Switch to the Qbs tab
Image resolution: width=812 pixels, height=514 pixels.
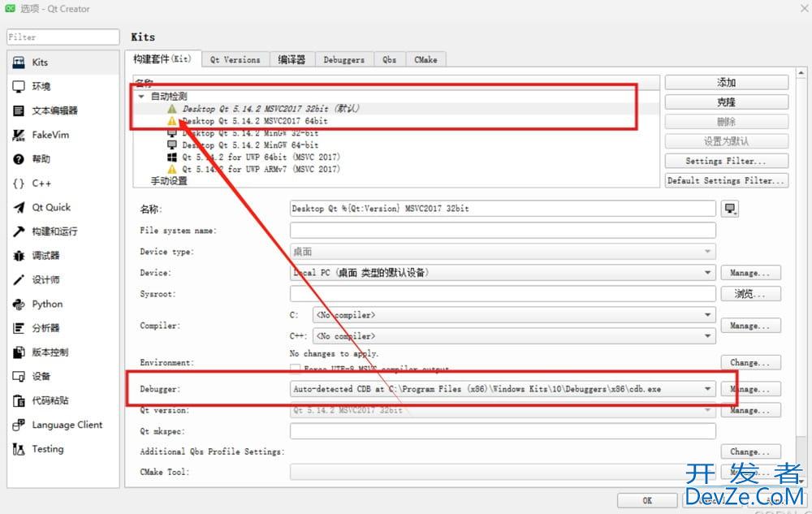point(390,60)
